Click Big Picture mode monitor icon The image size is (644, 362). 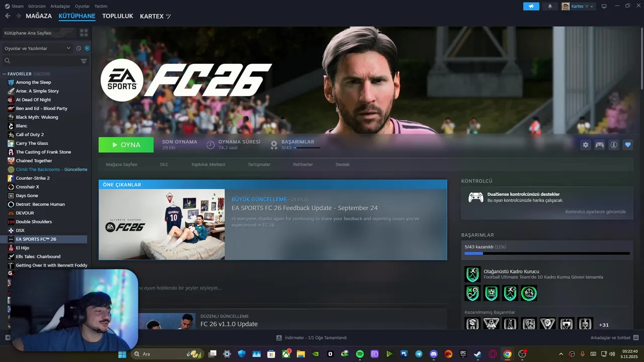(x=604, y=6)
